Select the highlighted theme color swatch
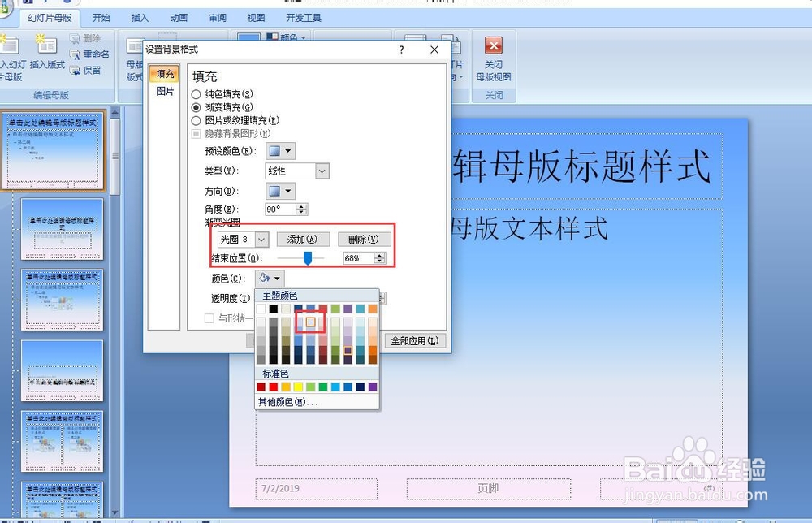 coord(310,322)
